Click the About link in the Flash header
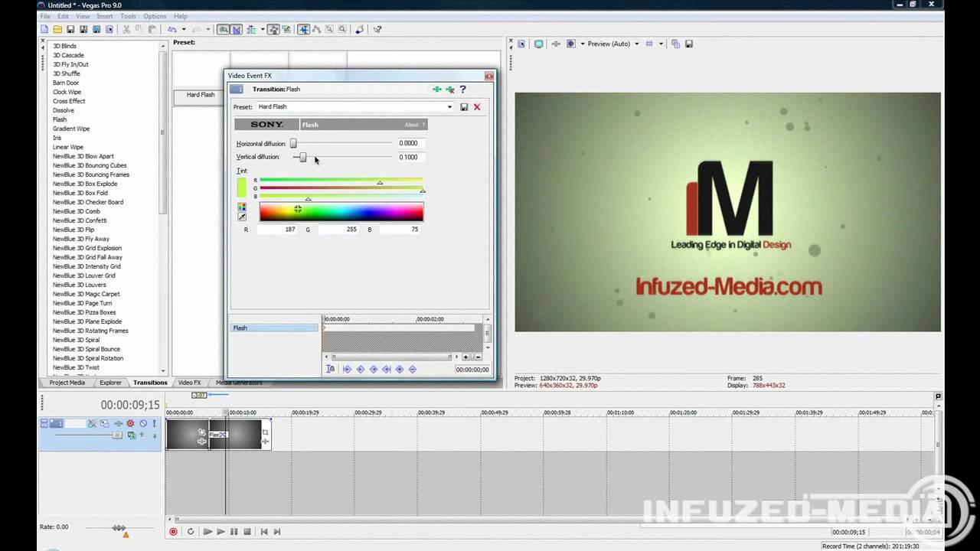The height and width of the screenshot is (551, 980). (x=412, y=125)
